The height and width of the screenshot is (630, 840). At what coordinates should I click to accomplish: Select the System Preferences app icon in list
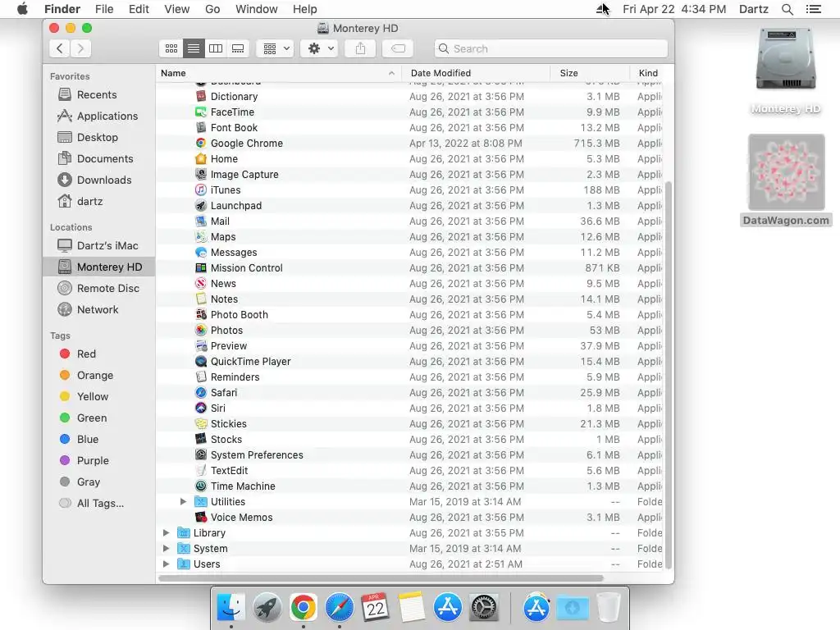pos(201,454)
